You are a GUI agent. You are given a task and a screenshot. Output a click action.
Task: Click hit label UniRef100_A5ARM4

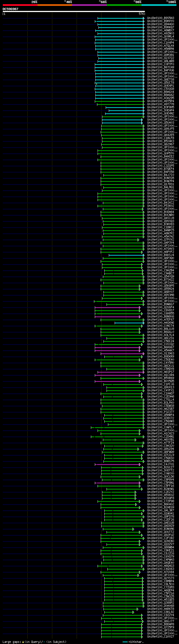161,49
